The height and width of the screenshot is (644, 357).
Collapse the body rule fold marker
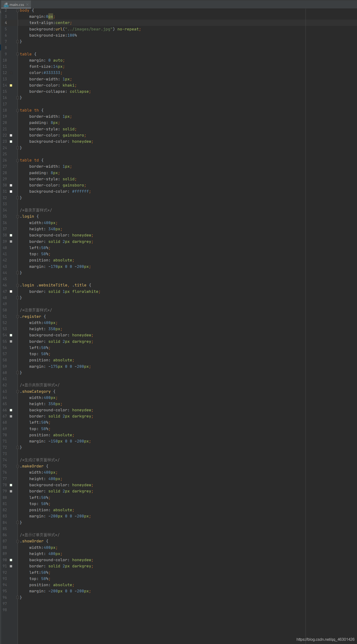point(18,10)
